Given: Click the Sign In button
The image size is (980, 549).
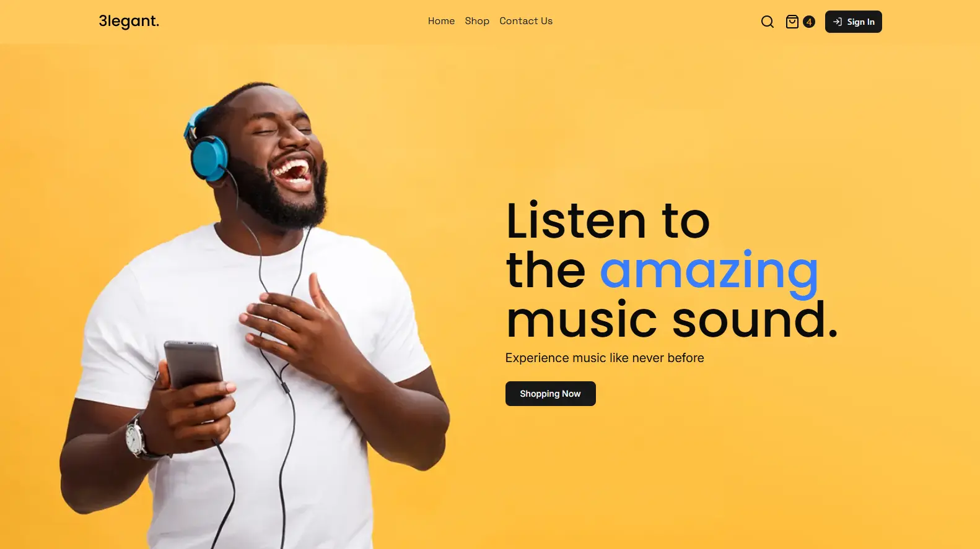Looking at the screenshot, I should [x=853, y=22].
